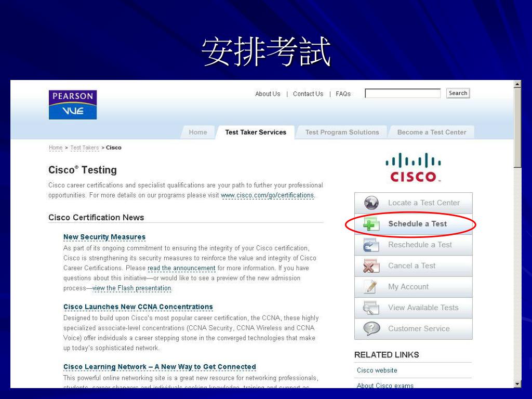Click the Cisco Testing heading
Viewport: 532px width, 399px height.
(83, 170)
